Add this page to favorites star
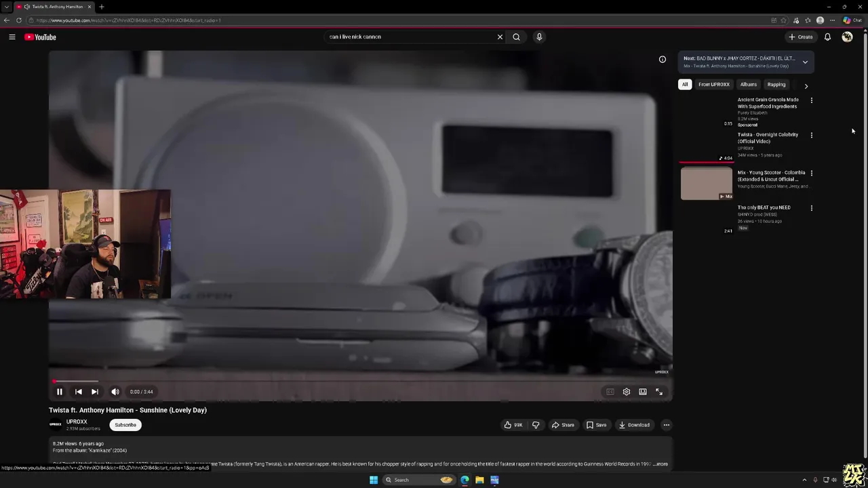868x488 pixels. [x=784, y=20]
